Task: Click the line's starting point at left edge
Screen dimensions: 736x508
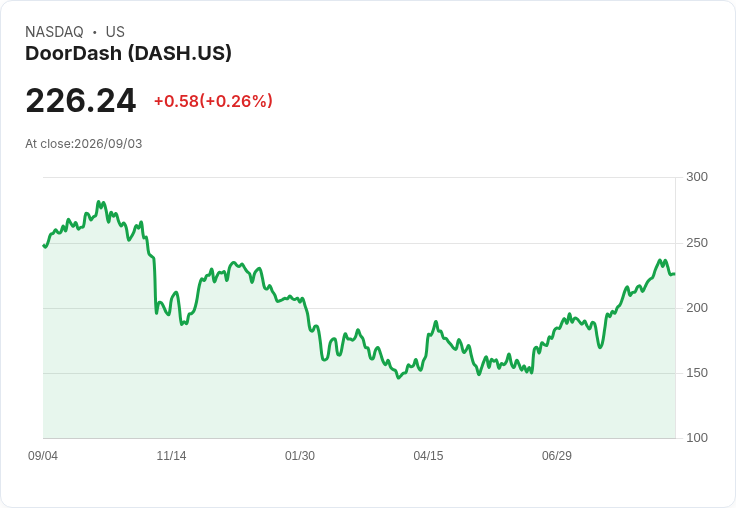Action: tap(44, 245)
